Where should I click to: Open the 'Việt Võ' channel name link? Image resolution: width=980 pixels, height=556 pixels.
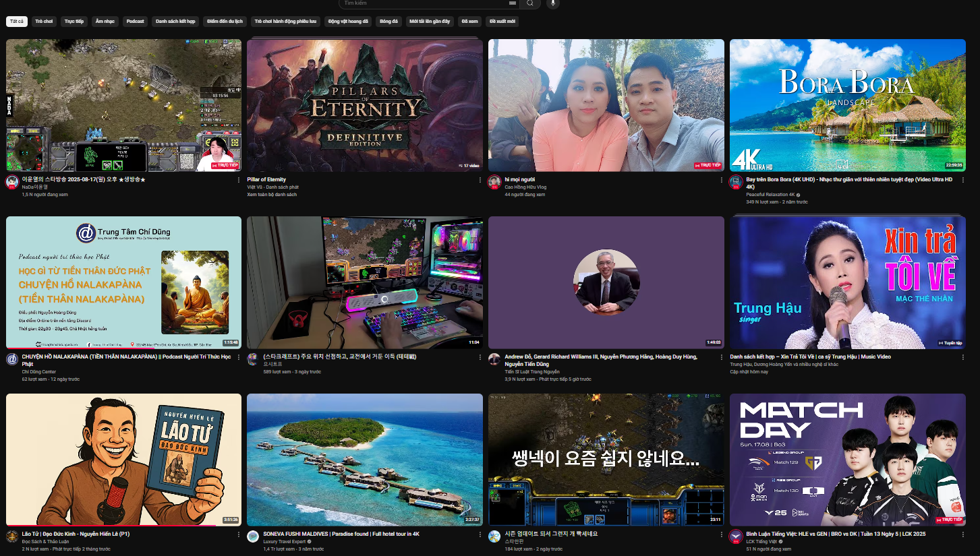pos(255,187)
